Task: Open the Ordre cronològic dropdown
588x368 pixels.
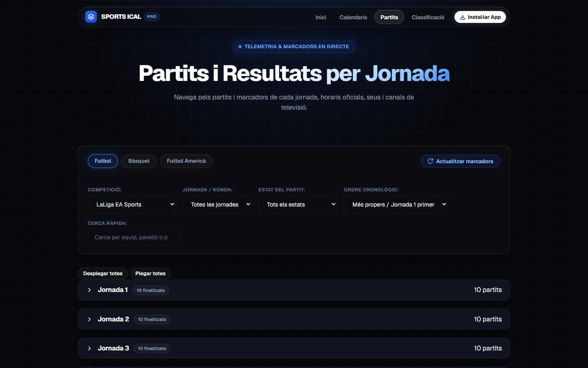Action: pos(396,204)
